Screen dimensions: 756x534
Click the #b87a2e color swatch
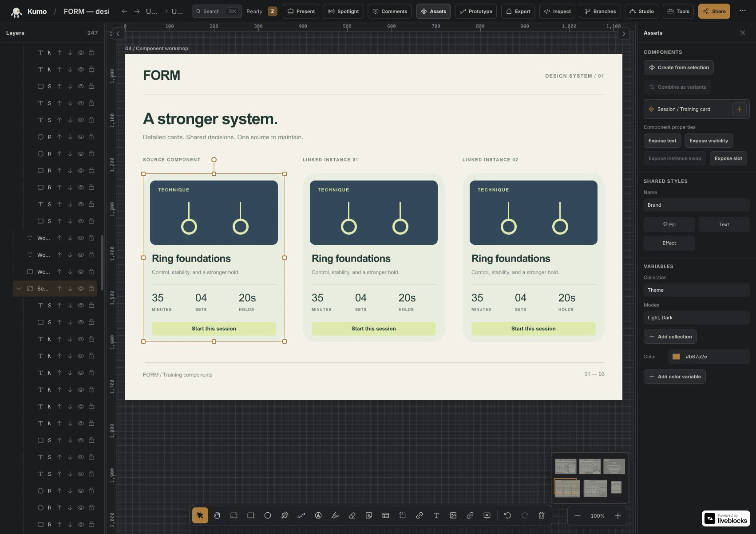click(x=676, y=357)
